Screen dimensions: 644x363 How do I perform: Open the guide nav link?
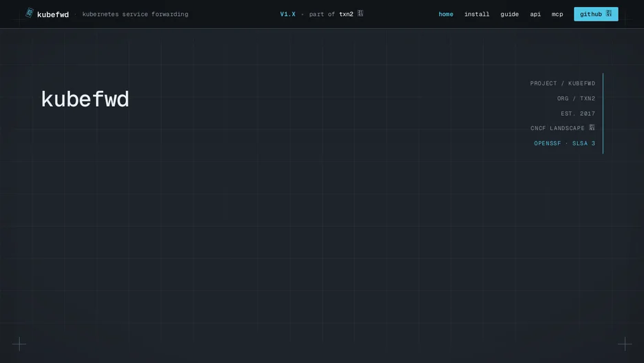[x=509, y=14]
